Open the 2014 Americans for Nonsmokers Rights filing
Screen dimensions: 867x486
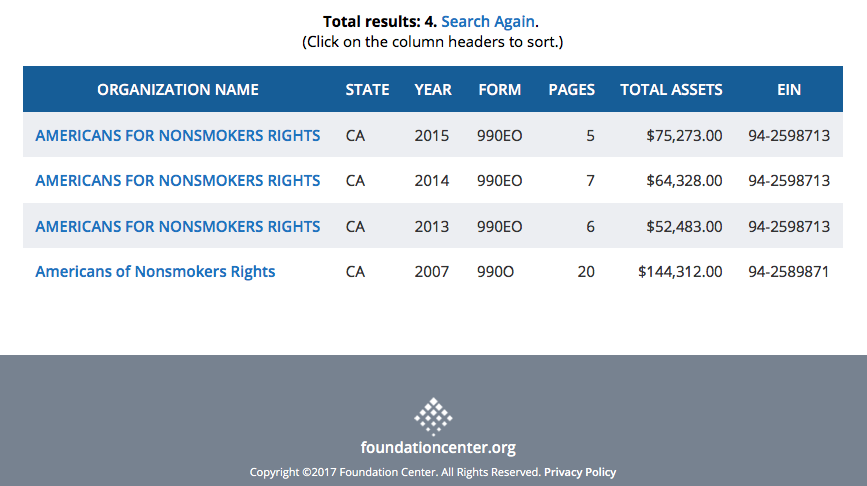(x=178, y=181)
